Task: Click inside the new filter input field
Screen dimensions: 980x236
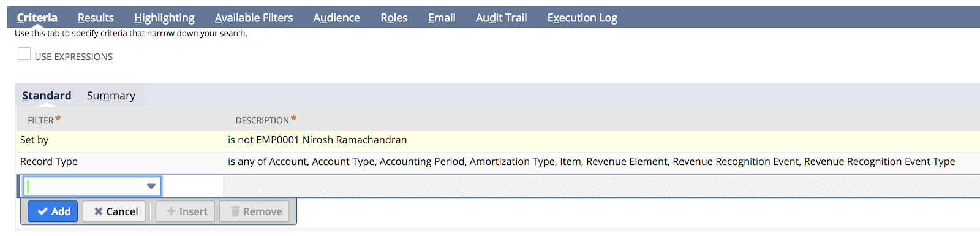Action: coord(92,186)
